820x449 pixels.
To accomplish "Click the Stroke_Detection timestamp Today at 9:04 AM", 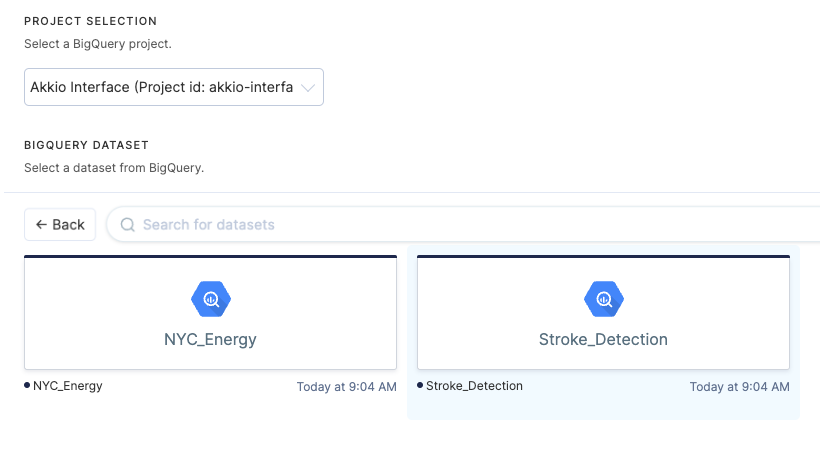I will pos(739,387).
